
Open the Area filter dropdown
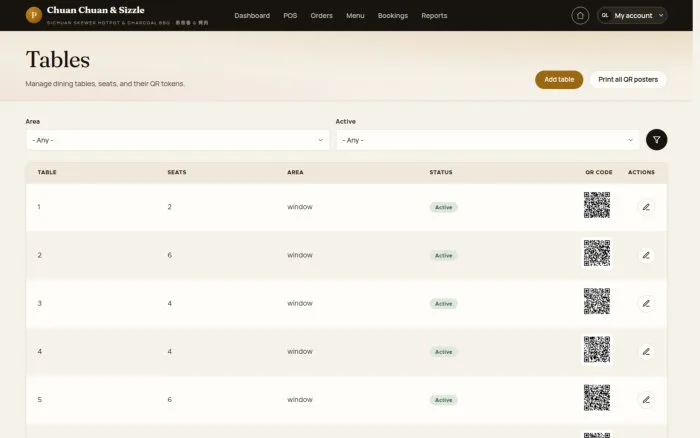(x=178, y=140)
